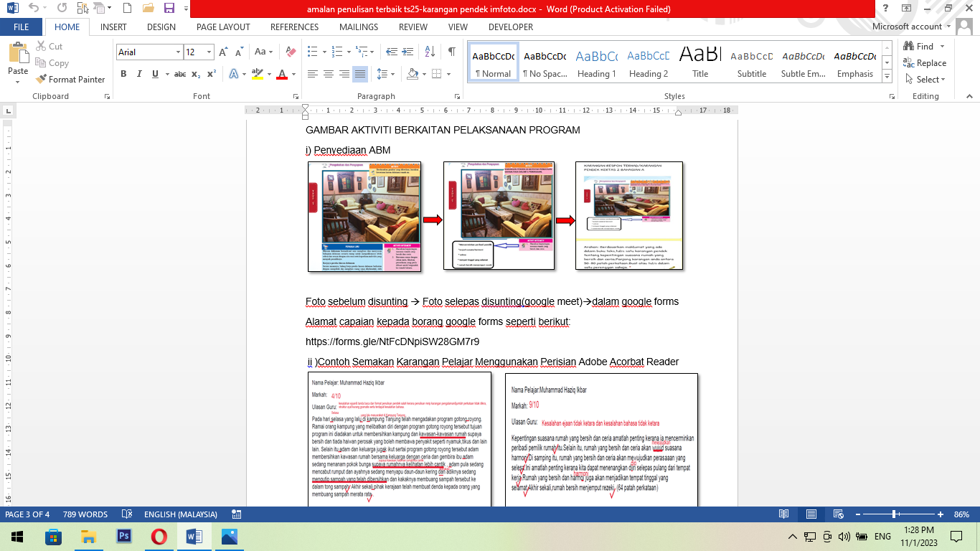Click the Shading paint bucket icon
This screenshot has height=551, width=980.
[x=413, y=74]
